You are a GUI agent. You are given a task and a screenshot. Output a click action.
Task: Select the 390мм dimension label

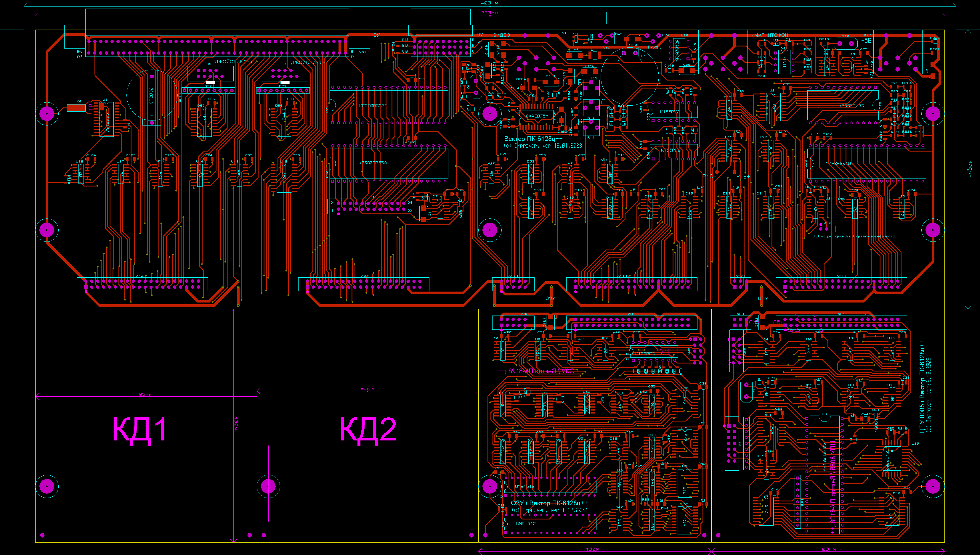tap(490, 13)
